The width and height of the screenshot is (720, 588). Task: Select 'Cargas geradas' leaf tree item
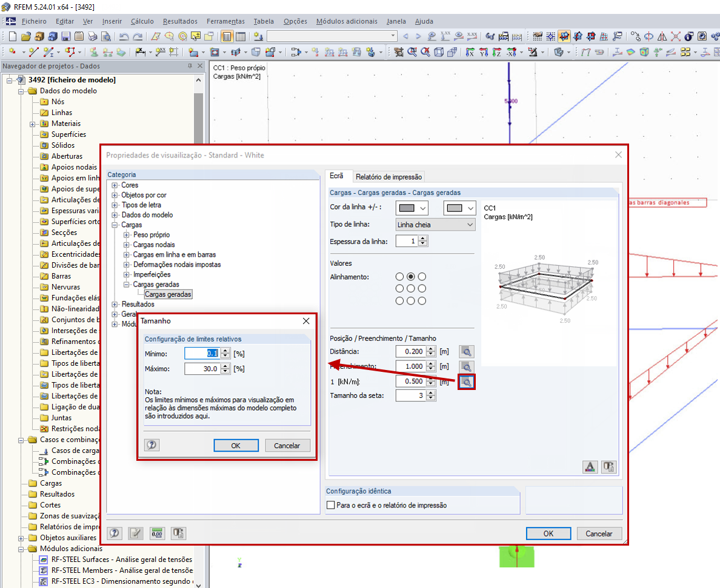tap(168, 294)
